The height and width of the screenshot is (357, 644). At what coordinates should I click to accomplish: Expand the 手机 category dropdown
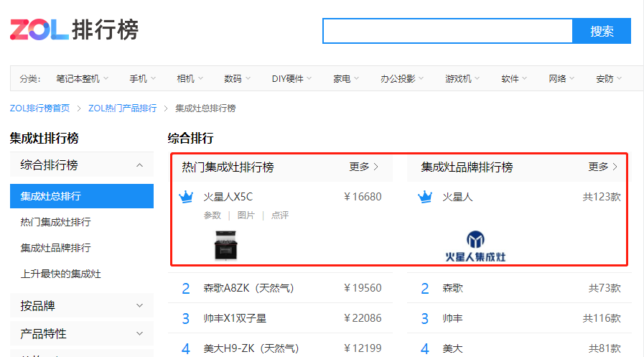pos(143,78)
